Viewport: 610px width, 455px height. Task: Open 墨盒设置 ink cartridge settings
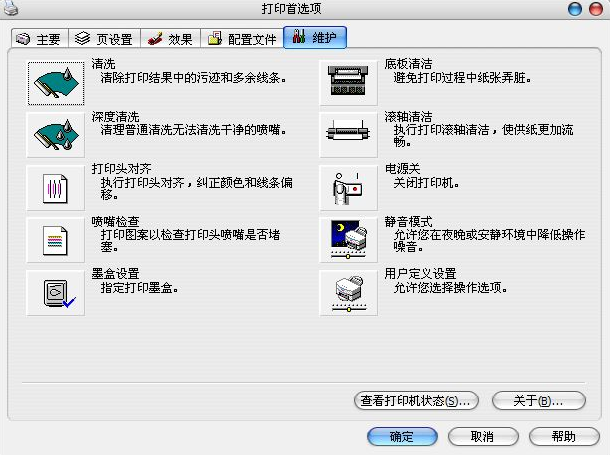click(55, 292)
